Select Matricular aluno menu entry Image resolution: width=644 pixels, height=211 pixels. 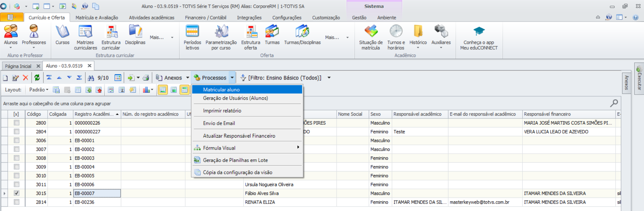[247, 90]
